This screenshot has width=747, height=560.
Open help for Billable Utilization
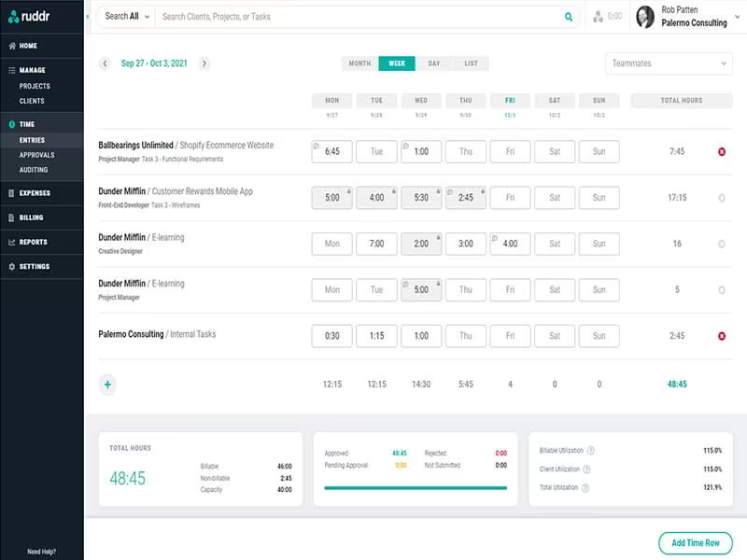point(591,451)
